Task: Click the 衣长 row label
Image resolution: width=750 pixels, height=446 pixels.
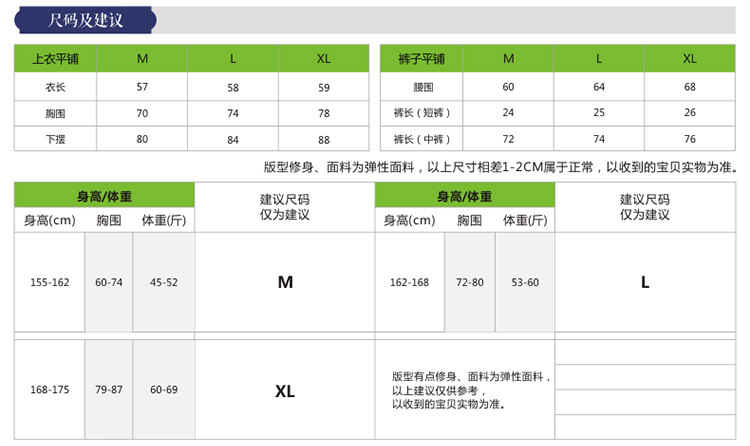Action: click(x=55, y=87)
